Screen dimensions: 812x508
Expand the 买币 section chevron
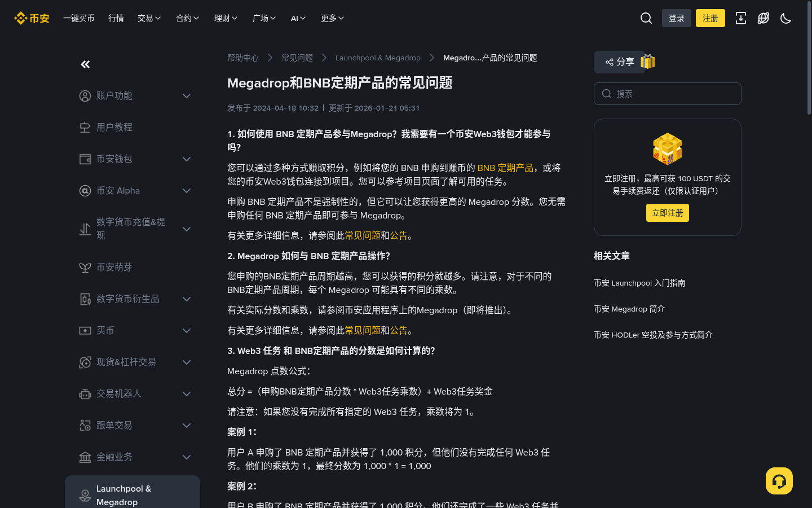[x=187, y=331]
